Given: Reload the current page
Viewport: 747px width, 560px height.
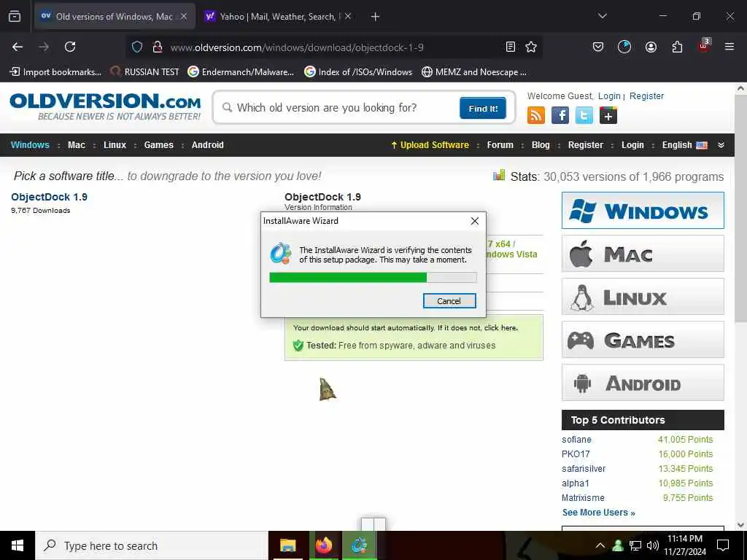Looking at the screenshot, I should point(70,47).
